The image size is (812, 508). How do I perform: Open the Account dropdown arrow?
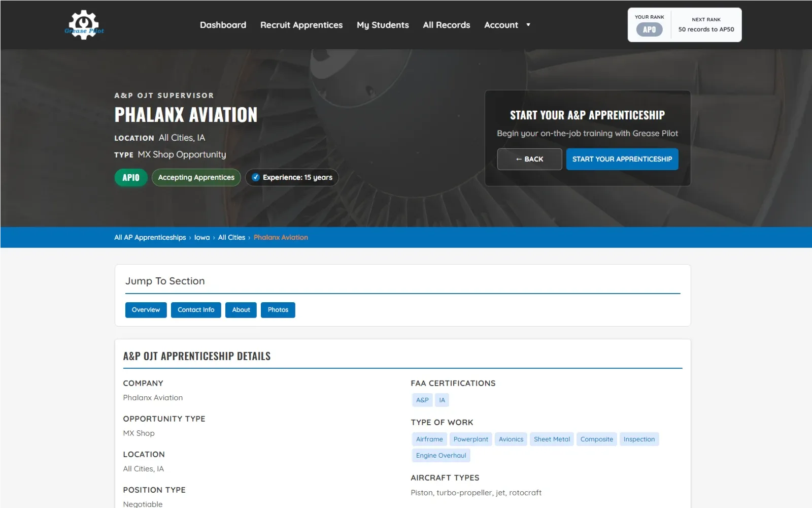[x=528, y=25]
